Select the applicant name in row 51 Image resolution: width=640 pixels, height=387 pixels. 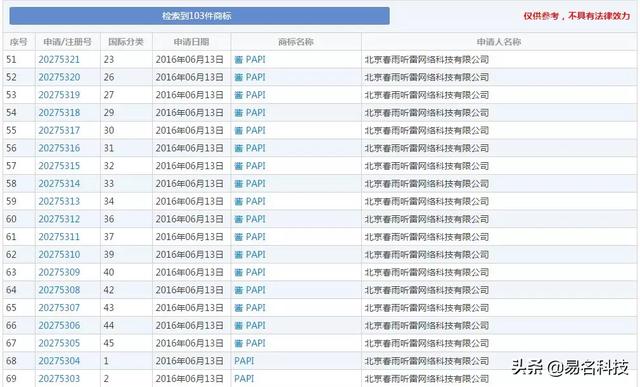427,60
